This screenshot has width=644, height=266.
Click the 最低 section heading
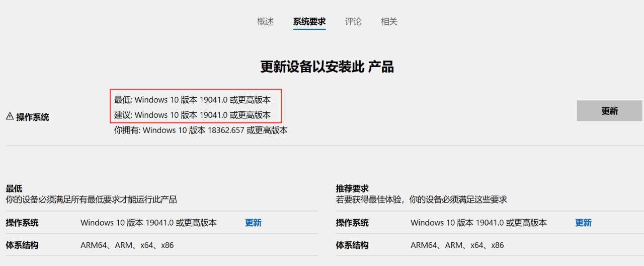point(14,189)
